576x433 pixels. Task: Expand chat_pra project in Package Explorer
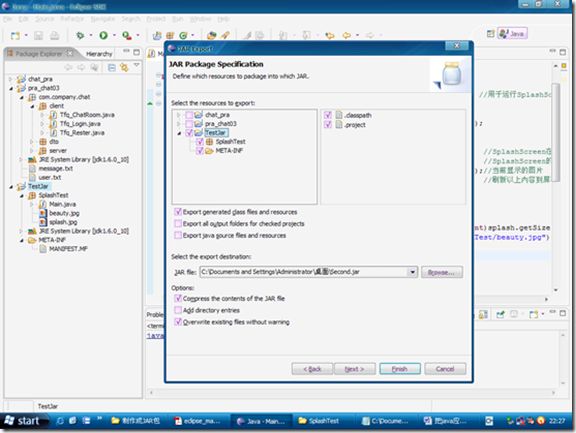coord(11,79)
